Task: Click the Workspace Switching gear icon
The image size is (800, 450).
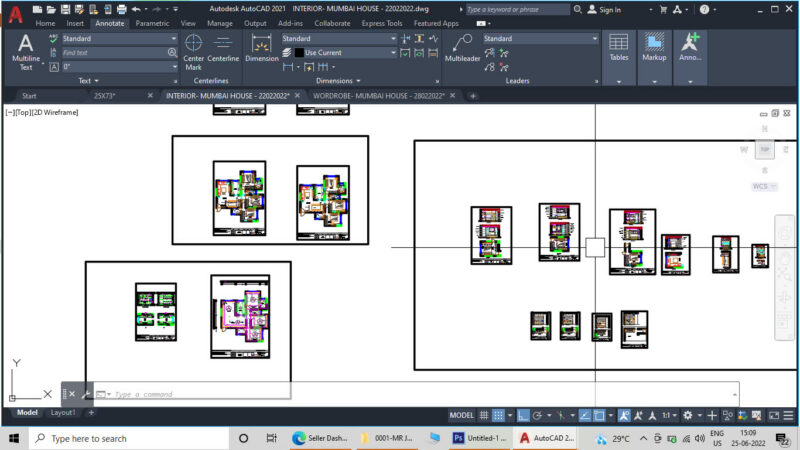Action: 688,415
